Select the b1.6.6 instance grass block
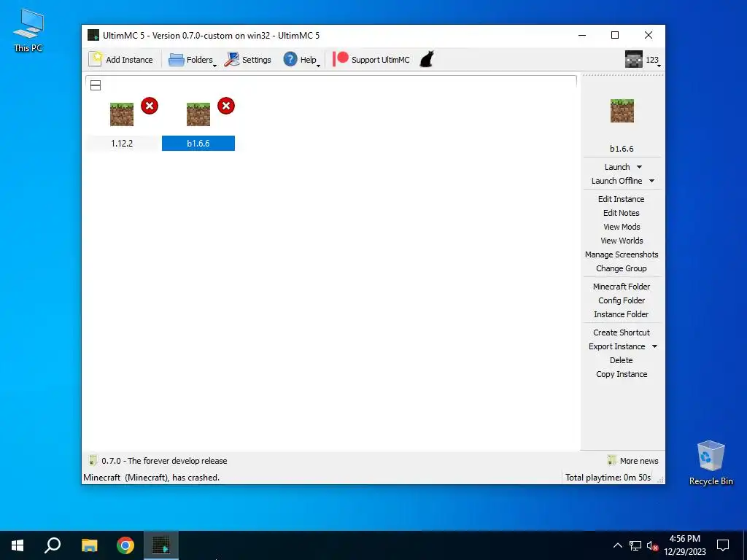 198,114
